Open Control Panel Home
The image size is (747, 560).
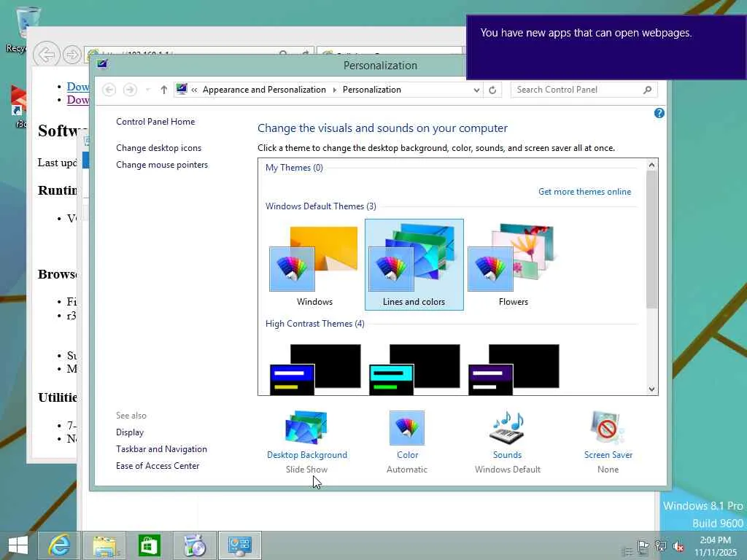[x=155, y=122]
